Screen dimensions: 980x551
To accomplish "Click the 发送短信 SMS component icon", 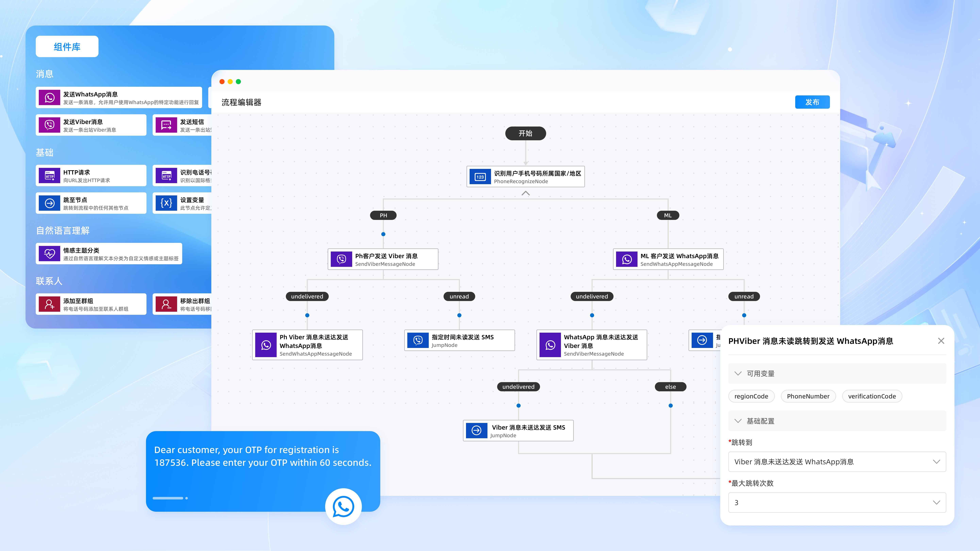I will pos(166,125).
